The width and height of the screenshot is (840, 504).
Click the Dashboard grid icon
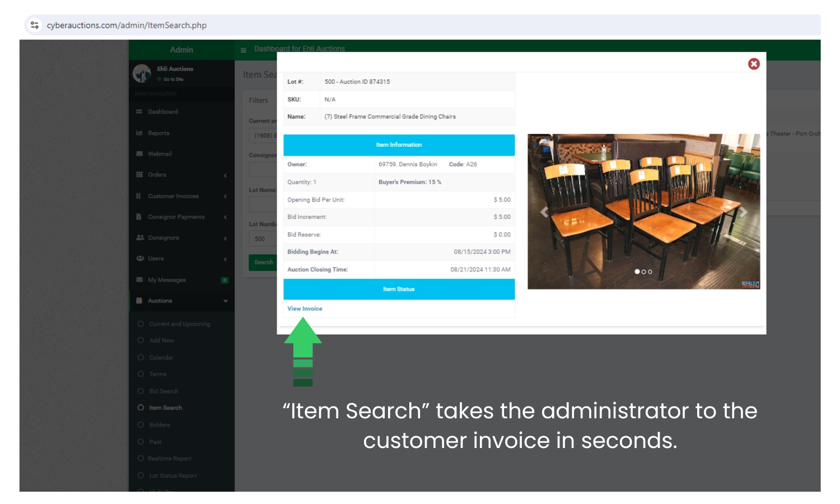139,112
